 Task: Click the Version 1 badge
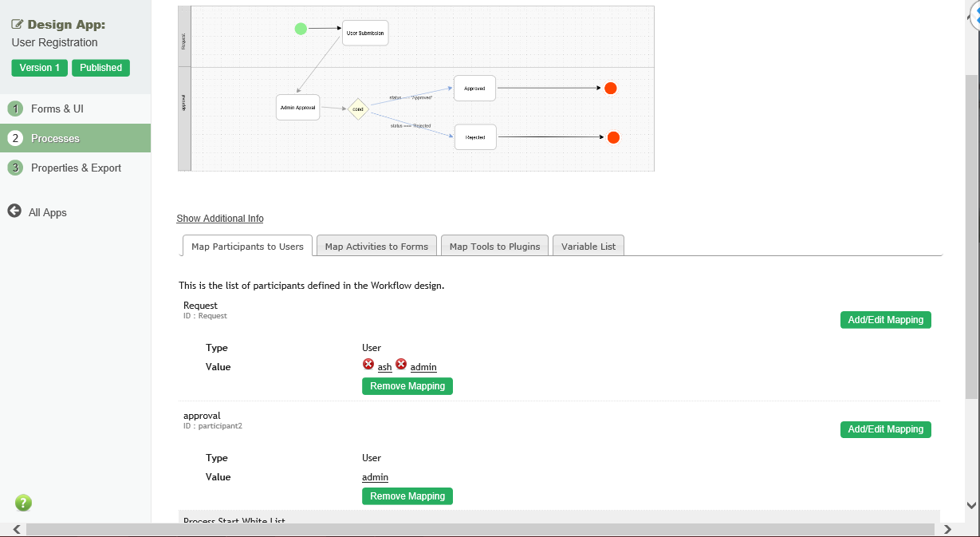(x=40, y=68)
